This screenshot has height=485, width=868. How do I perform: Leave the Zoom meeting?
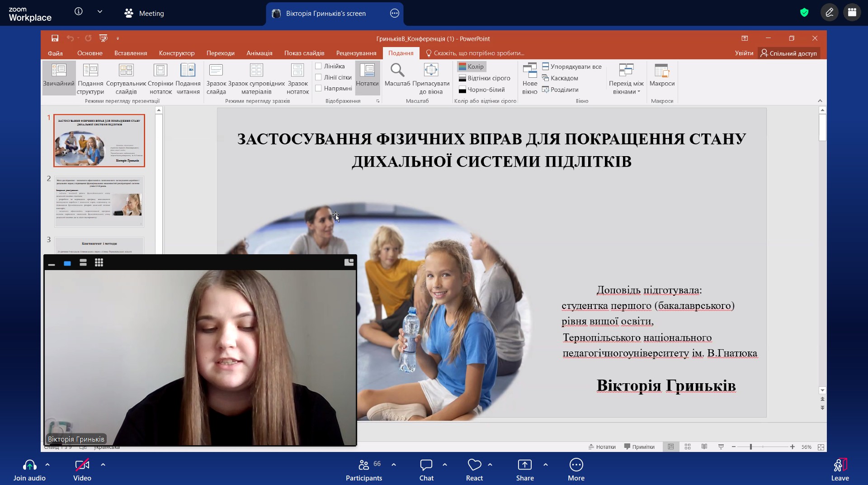pyautogui.click(x=840, y=470)
